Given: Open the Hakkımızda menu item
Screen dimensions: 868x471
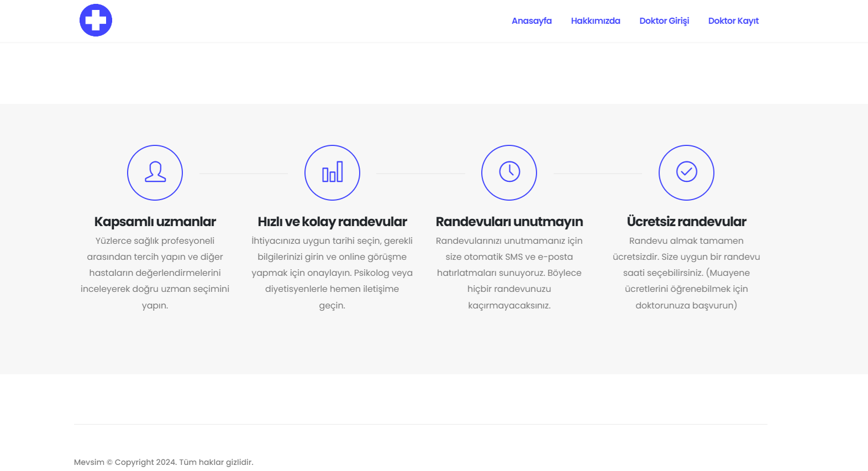Looking at the screenshot, I should point(596,21).
